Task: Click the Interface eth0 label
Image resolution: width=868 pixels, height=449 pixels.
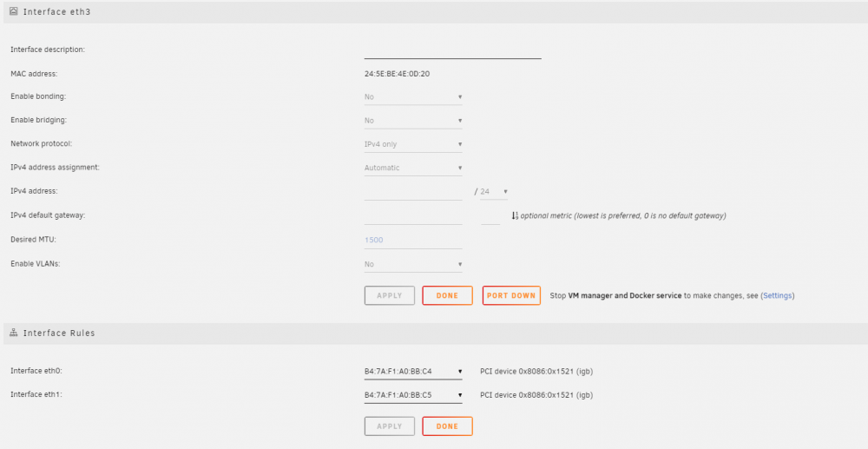Action: (x=36, y=370)
